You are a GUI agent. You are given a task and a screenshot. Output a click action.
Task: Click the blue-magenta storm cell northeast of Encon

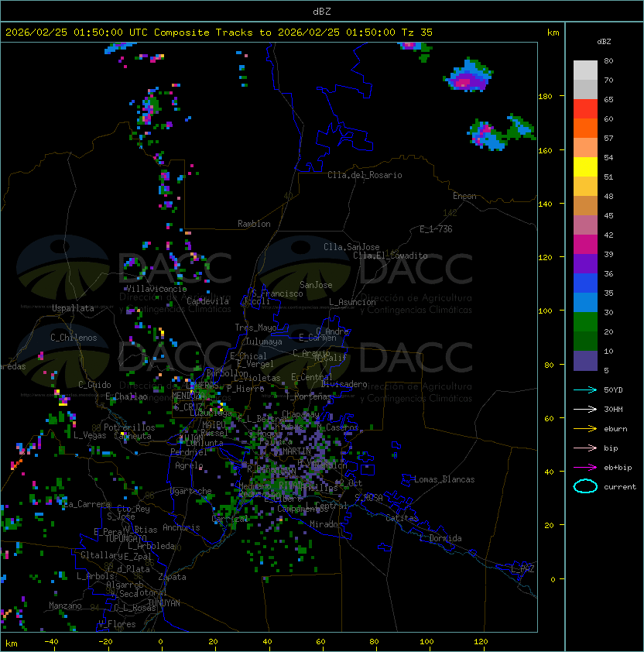point(486,135)
